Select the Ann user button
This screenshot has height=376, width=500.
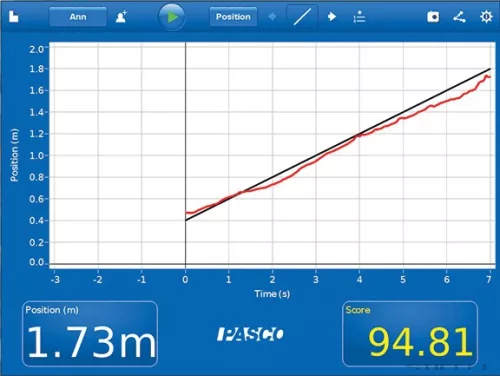(78, 17)
